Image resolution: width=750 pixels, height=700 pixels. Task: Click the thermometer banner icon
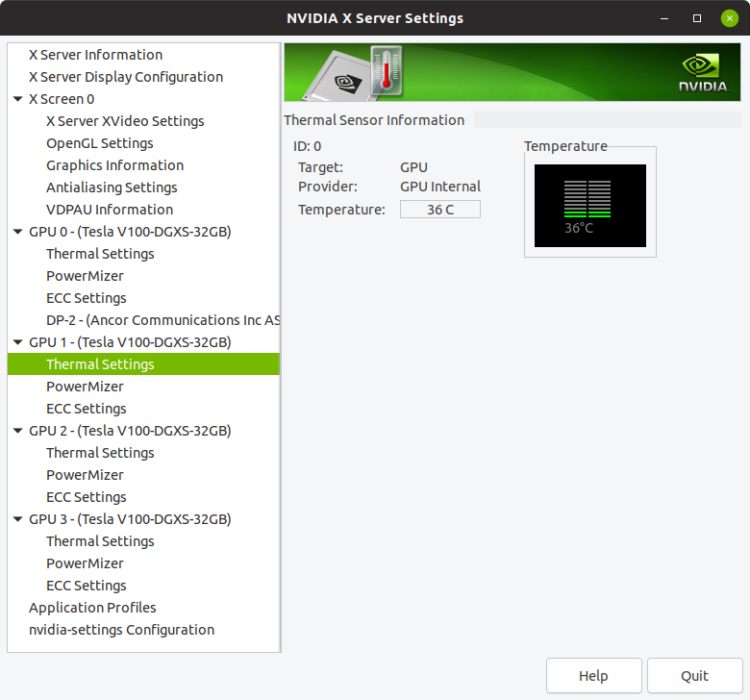[386, 71]
